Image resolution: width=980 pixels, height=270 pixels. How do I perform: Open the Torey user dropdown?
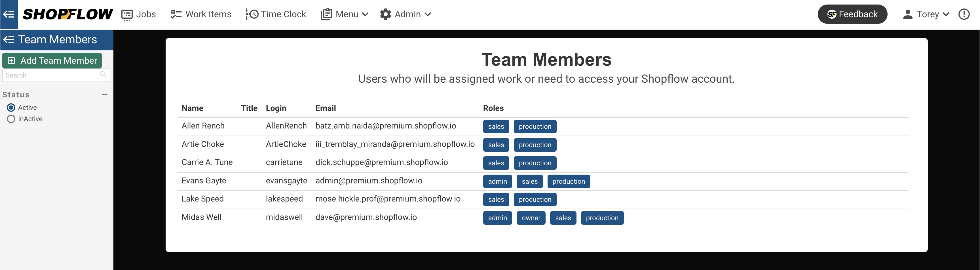tap(926, 14)
